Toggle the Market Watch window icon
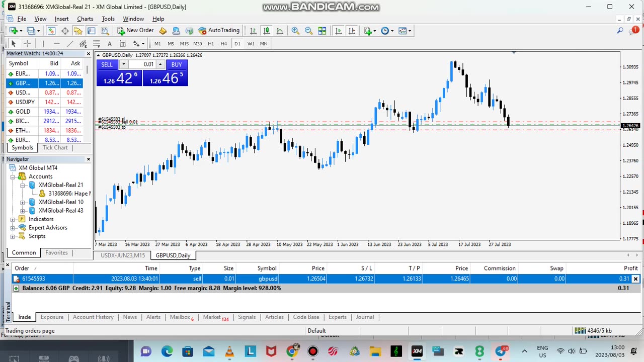This screenshot has height=362, width=644. (x=51, y=31)
